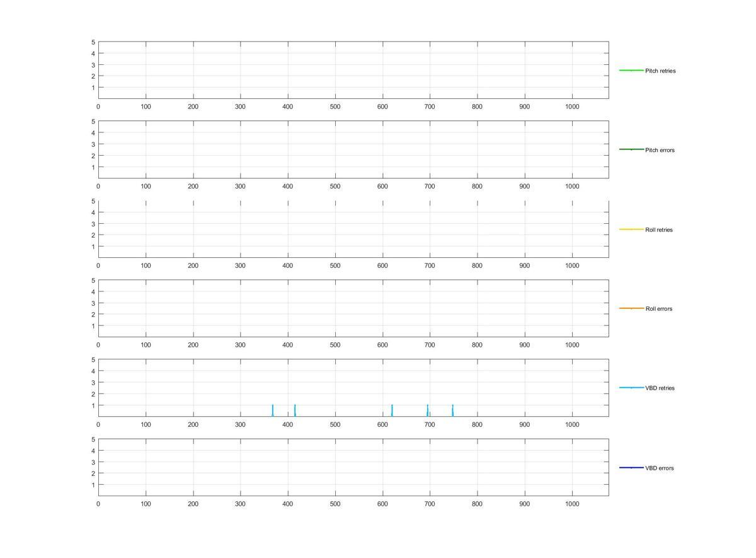Select the dark green Pitch errors legend line
Screen dimensions: 756x558
[631, 149]
